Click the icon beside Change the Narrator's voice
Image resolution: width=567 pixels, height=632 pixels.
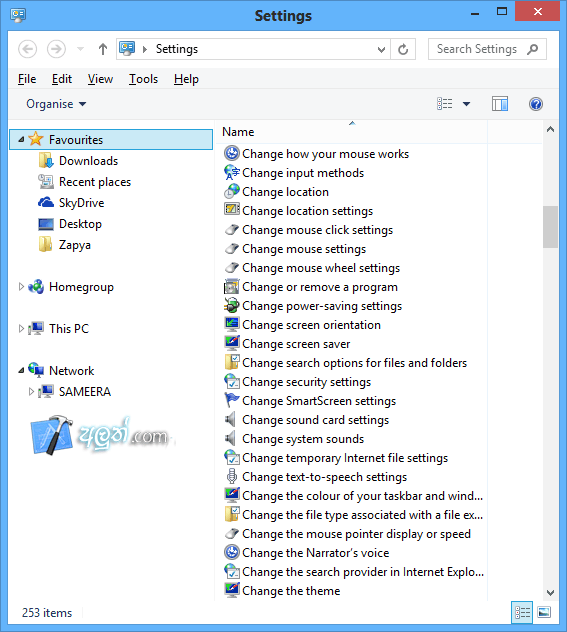(232, 552)
